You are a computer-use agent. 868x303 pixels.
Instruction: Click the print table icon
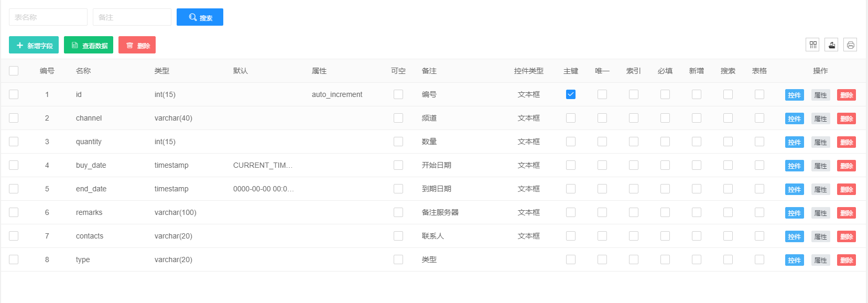click(x=850, y=45)
